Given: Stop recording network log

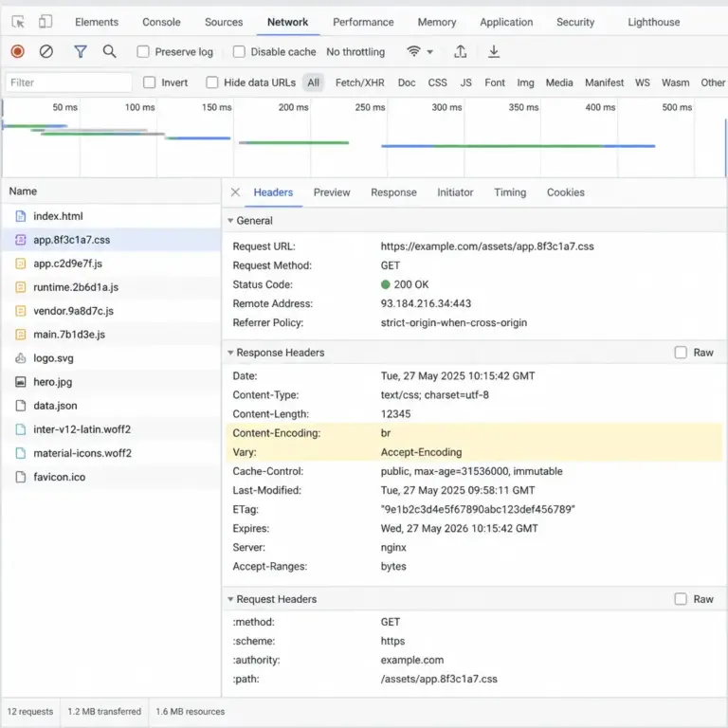Looking at the screenshot, I should pyautogui.click(x=18, y=51).
